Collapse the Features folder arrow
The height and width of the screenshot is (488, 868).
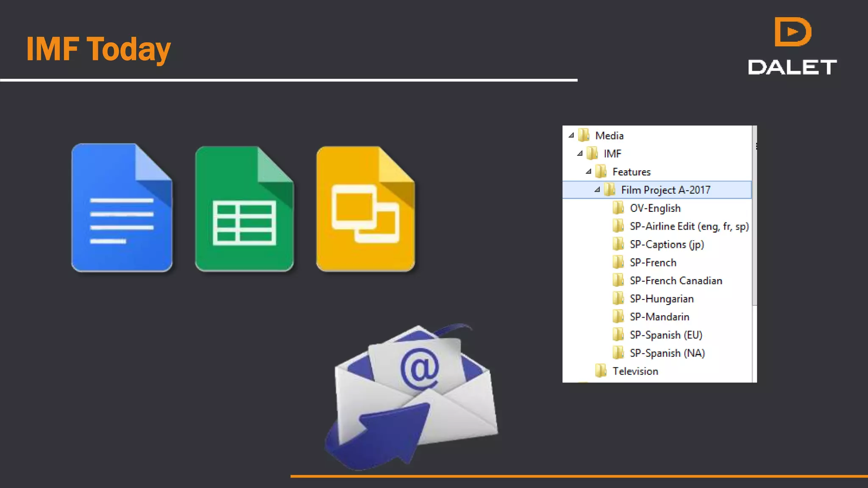click(588, 172)
